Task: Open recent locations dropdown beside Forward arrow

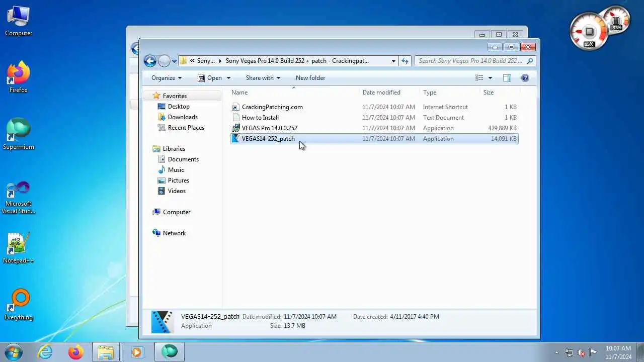Action: [174, 61]
